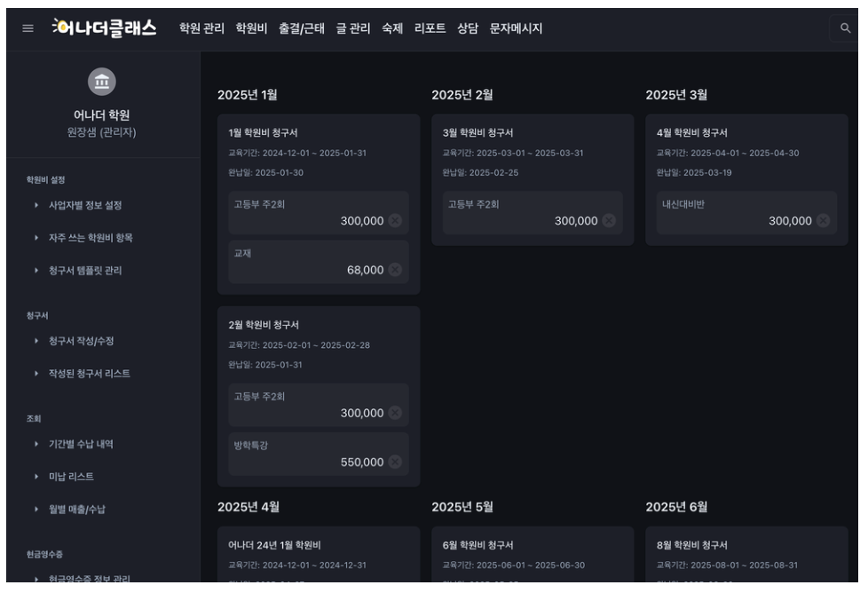The image size is (868, 593).
Task: Click the academy building avatar icon
Action: (x=102, y=82)
